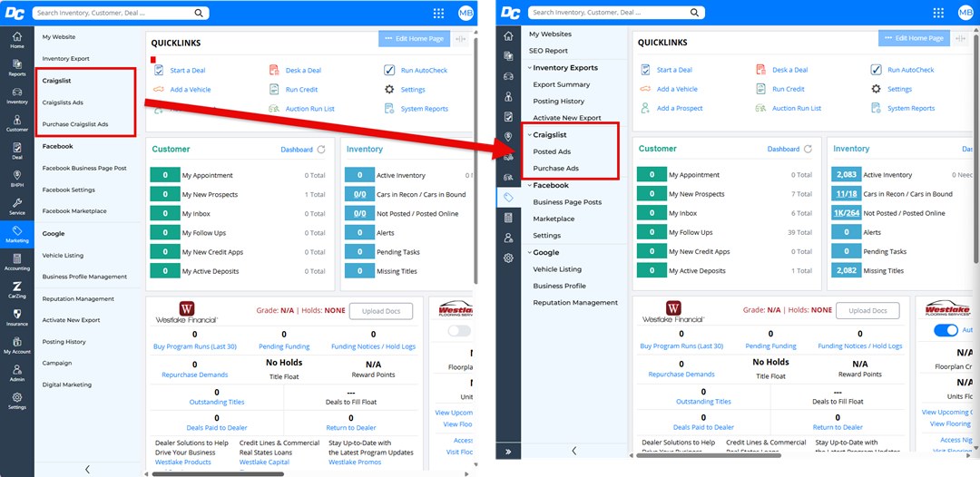Open Business Page Posts under Facebook
Screen dimensions: 980x477
pyautogui.click(x=567, y=201)
